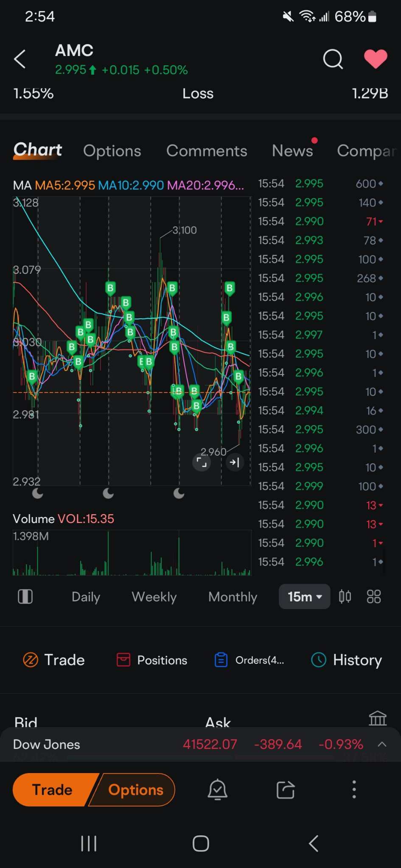Go back using the header back arrow

pyautogui.click(x=20, y=59)
